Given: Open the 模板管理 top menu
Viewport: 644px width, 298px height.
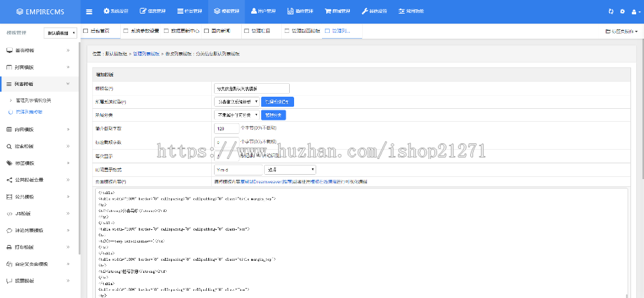Looking at the screenshot, I should 227,11.
